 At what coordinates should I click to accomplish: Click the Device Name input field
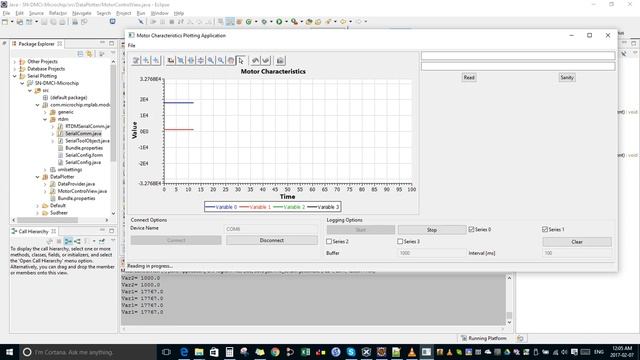tap(271, 229)
